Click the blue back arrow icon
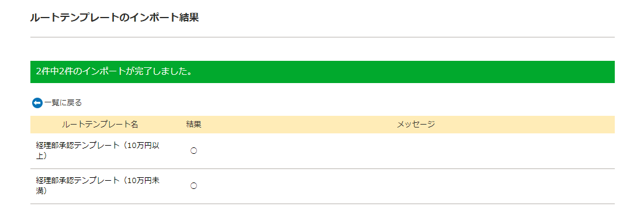This screenshot has height=217, width=644. pos(37,103)
